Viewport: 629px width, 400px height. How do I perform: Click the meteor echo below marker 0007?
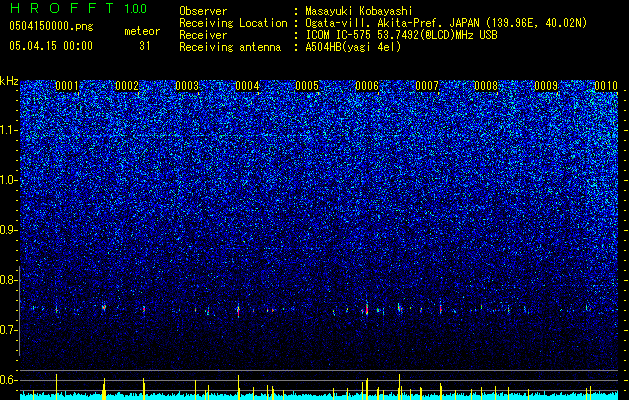point(440,308)
